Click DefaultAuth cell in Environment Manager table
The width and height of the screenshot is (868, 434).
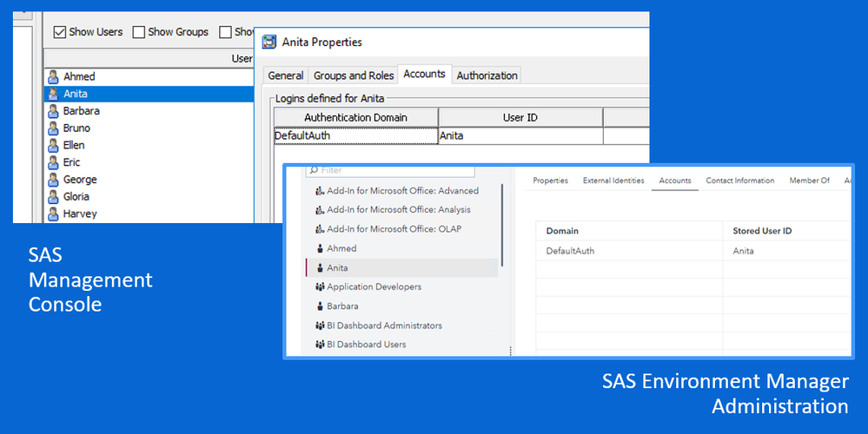tap(629, 251)
